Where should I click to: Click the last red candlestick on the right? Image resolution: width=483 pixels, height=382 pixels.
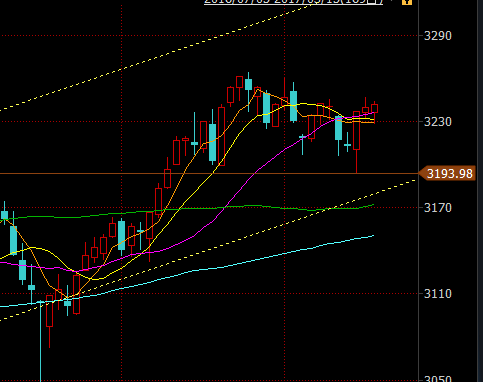[x=374, y=109]
